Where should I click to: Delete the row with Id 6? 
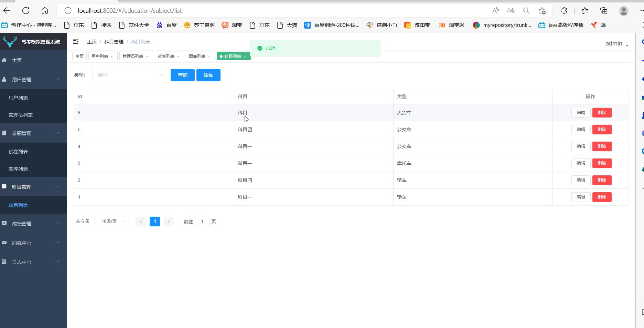[x=602, y=113]
